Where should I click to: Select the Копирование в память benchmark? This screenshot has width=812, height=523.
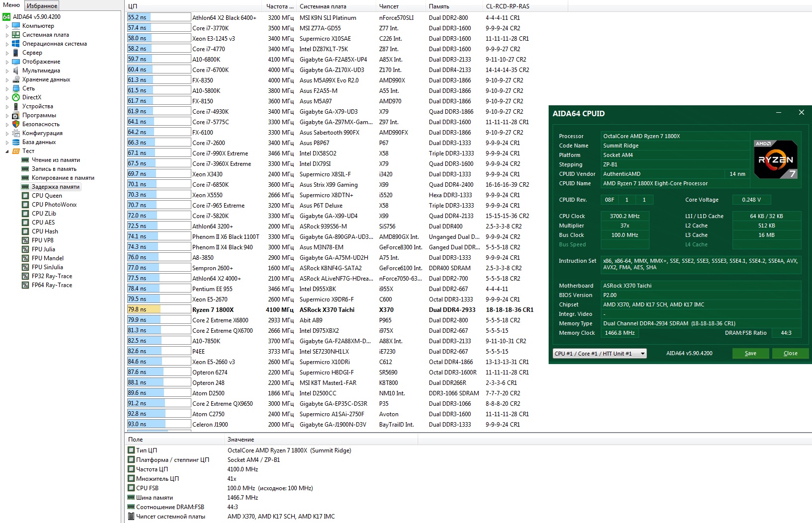point(63,178)
